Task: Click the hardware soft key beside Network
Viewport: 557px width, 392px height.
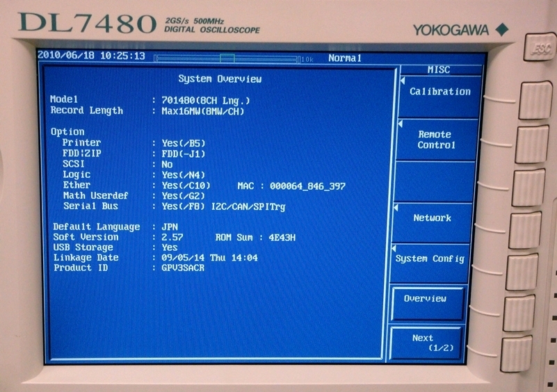Action: (526, 230)
